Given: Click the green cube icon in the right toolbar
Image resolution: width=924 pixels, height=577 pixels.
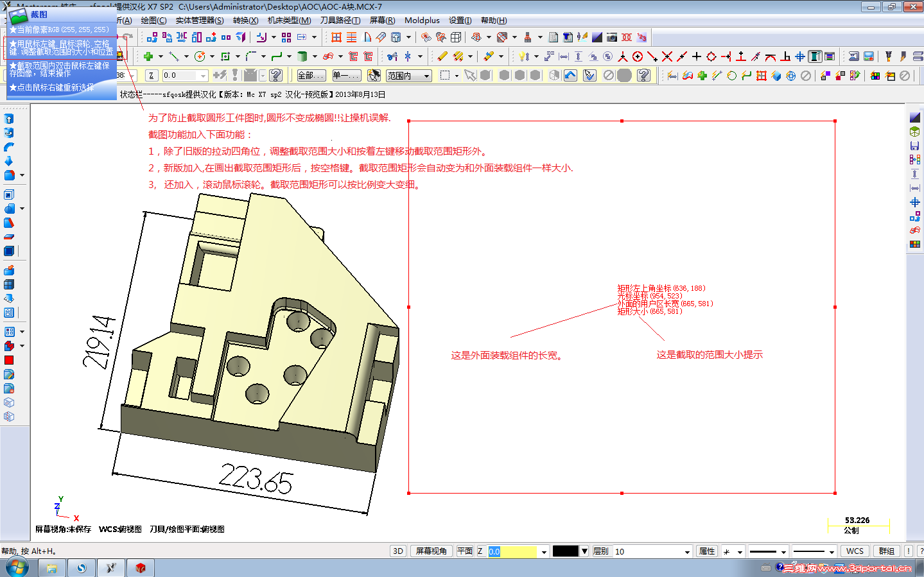Looking at the screenshot, I should 915,132.
